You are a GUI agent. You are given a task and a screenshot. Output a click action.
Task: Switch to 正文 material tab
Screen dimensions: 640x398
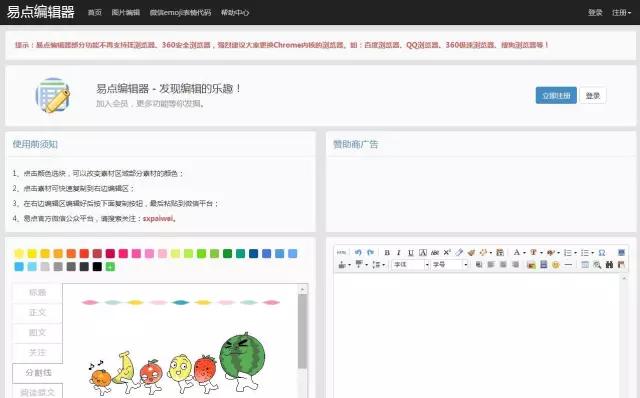pyautogui.click(x=38, y=313)
